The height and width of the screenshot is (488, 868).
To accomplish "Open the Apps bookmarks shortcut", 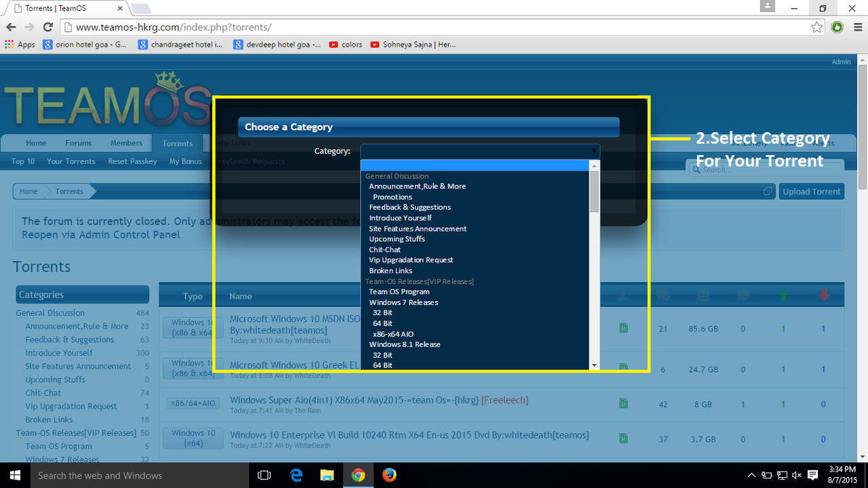I will tap(20, 45).
